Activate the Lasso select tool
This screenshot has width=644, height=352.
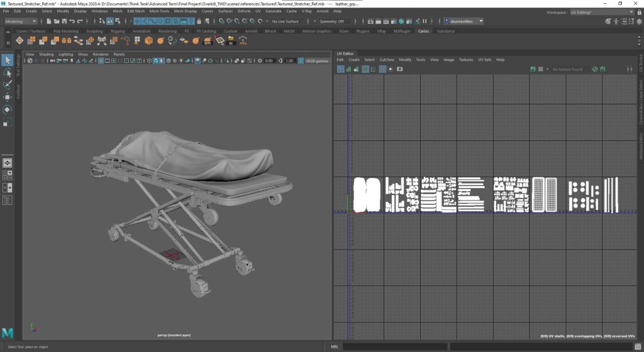7,73
